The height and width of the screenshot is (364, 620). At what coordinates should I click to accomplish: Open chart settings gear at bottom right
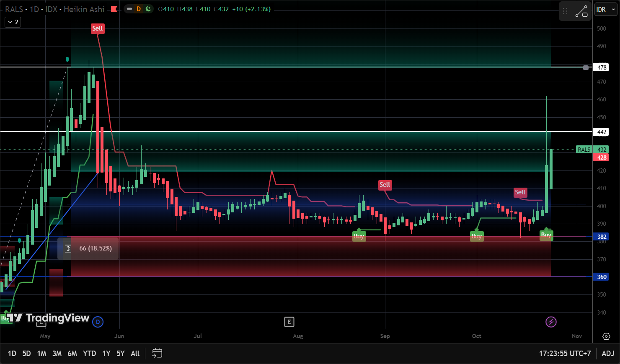pos(606,336)
